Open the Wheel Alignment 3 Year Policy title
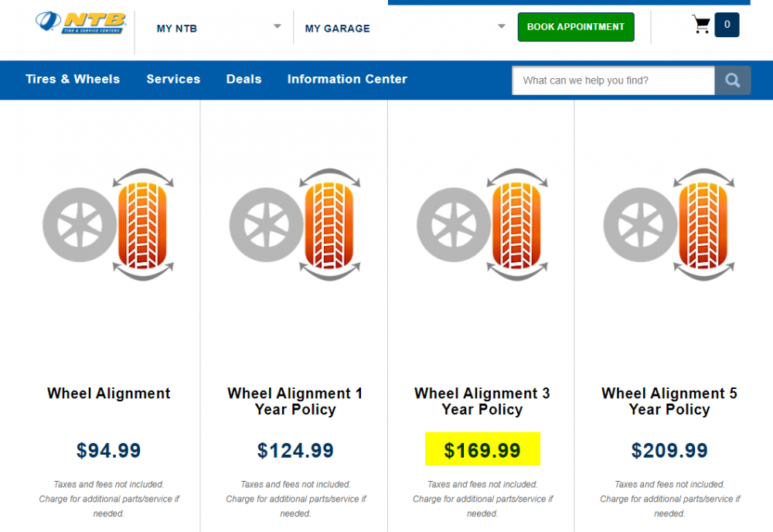The width and height of the screenshot is (773, 532). pos(482,401)
